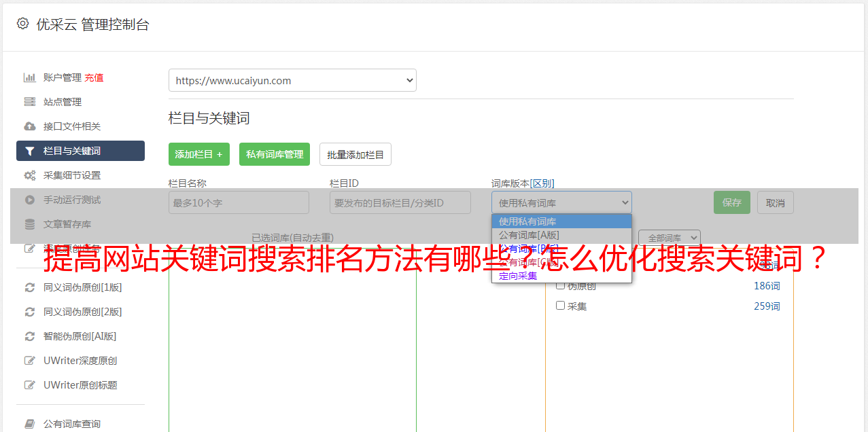Click the book icon of 公有词库查询
This screenshot has height=432, width=868.
click(30, 424)
